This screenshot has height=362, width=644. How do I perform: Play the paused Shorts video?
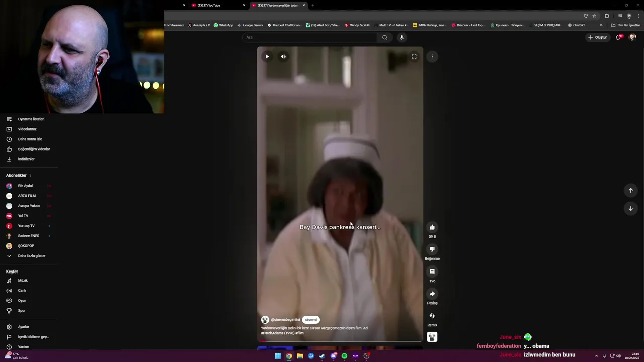(267, 57)
